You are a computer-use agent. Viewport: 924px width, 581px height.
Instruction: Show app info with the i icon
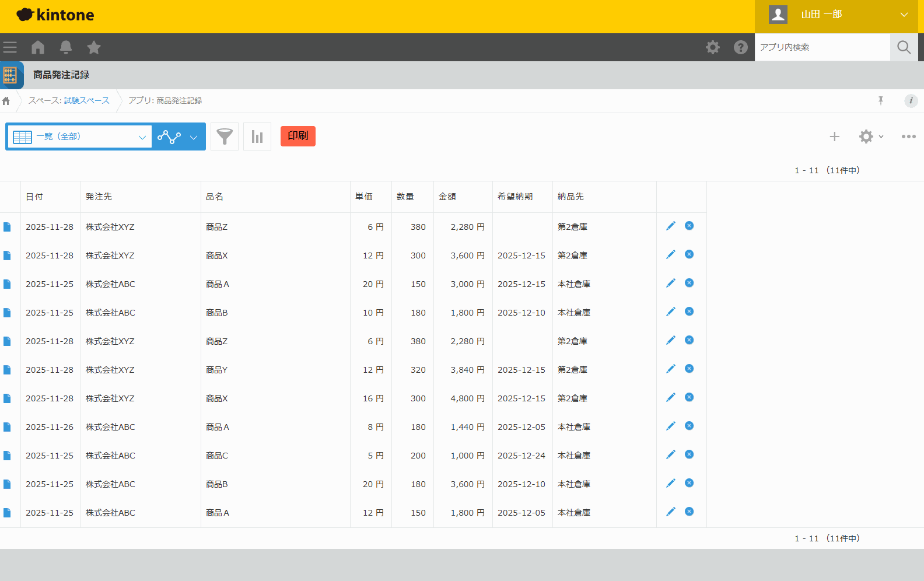click(x=911, y=101)
